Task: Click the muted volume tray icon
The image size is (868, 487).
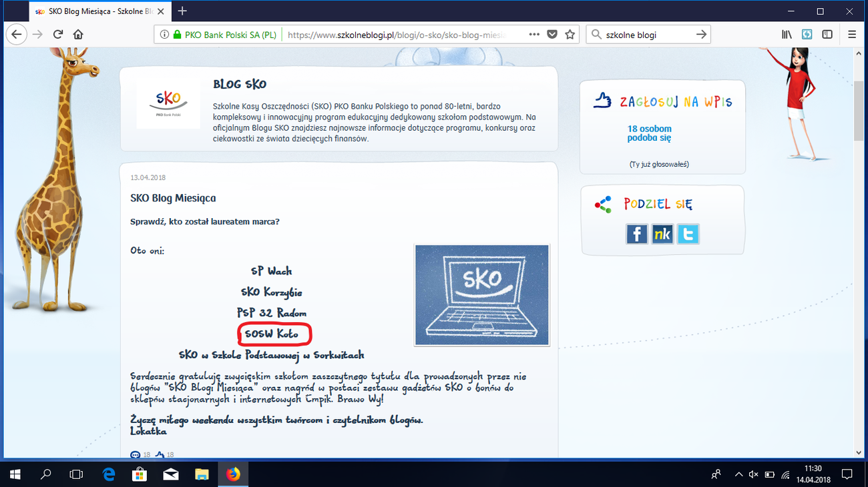Action: [754, 474]
